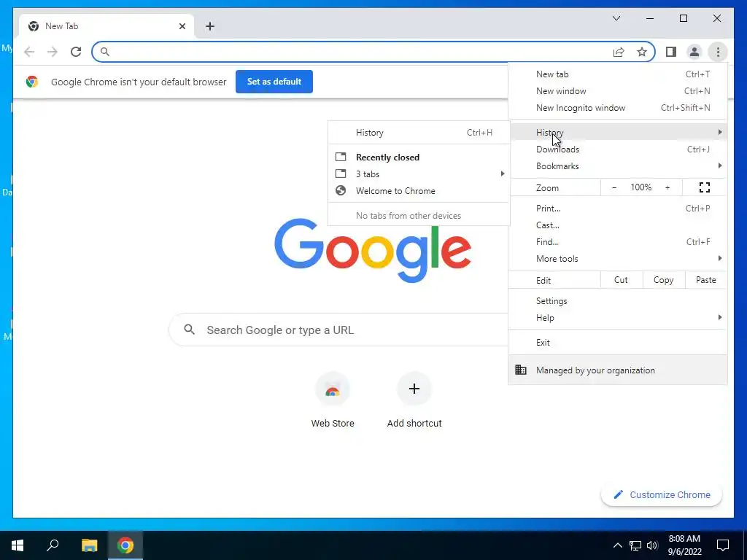The height and width of the screenshot is (560, 747).
Task: Click the globe icon beside Welcome to Chrome
Action: [x=341, y=190]
